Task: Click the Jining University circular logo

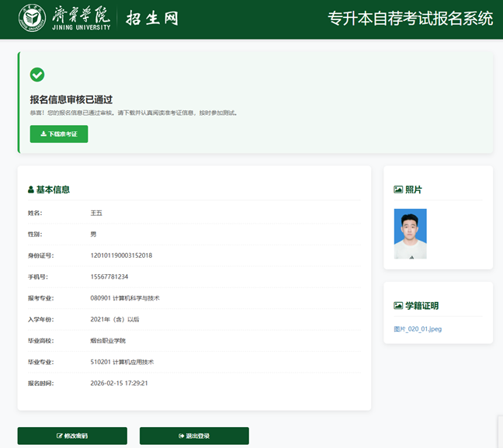Action: click(32, 19)
